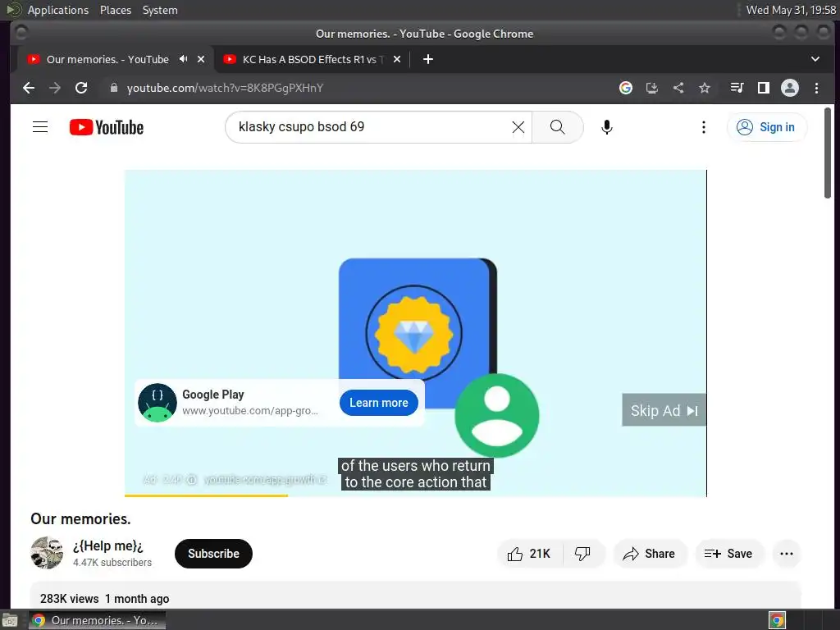Open the media control icon in Chrome
Image resolution: width=840 pixels, height=630 pixels.
tap(737, 88)
